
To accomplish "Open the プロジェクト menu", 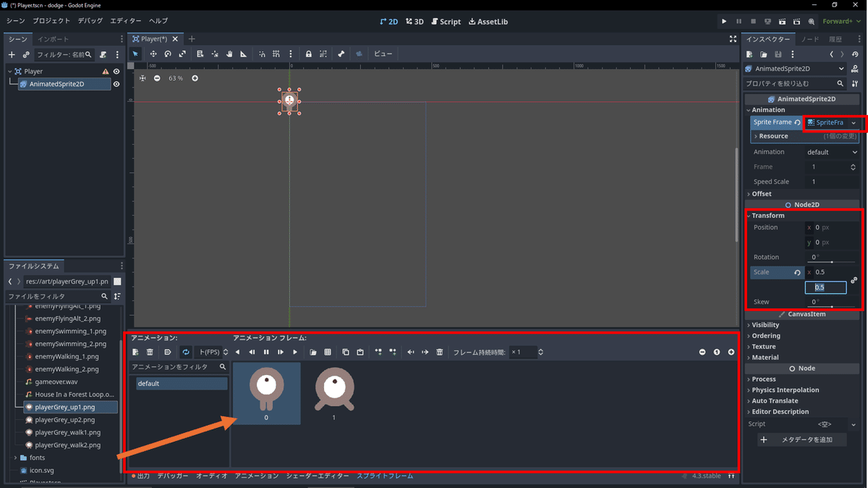I will pos(51,21).
